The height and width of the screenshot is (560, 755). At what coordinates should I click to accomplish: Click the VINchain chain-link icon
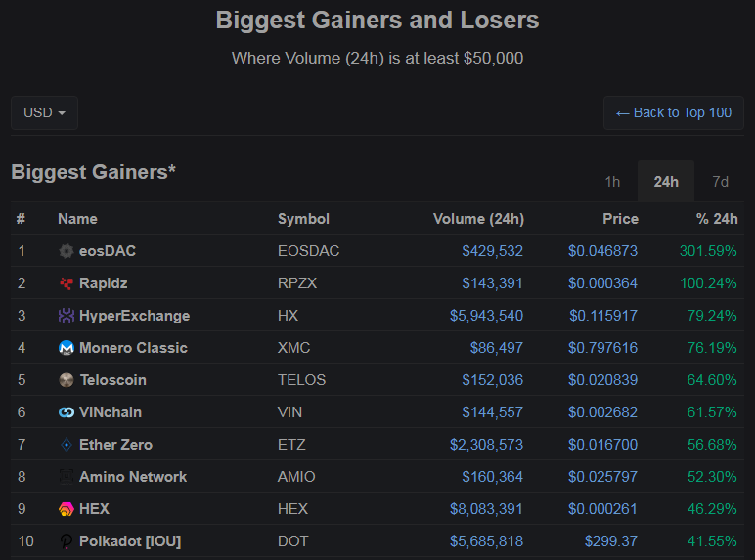(x=66, y=412)
